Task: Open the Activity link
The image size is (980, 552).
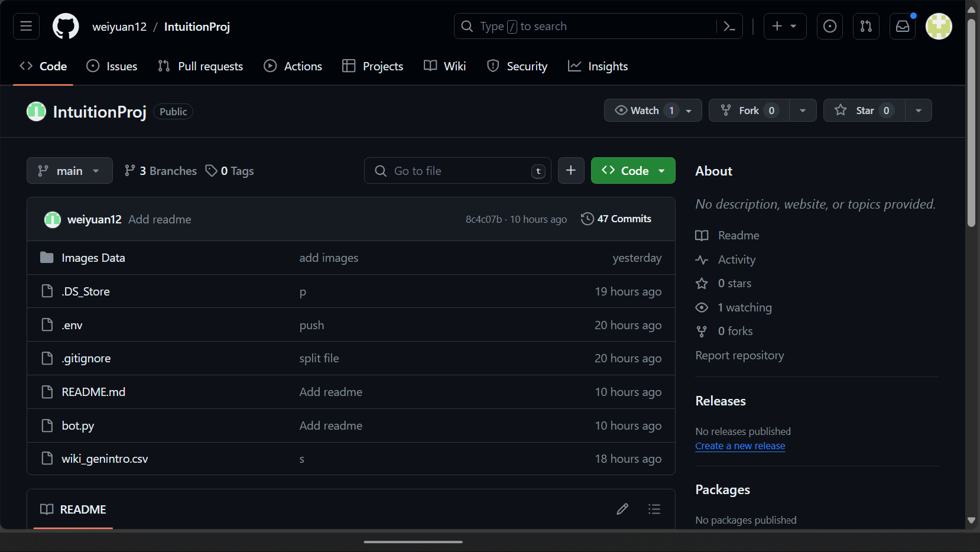Action: pos(736,259)
